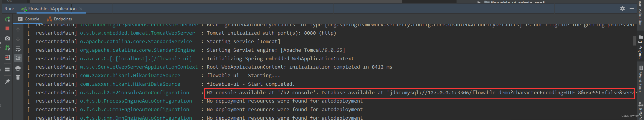This screenshot has height=120, width=644.
Task: Click o.f.s.b.dmn.DmnEngineAutoConfiguration logger name
Action: click(x=136, y=118)
